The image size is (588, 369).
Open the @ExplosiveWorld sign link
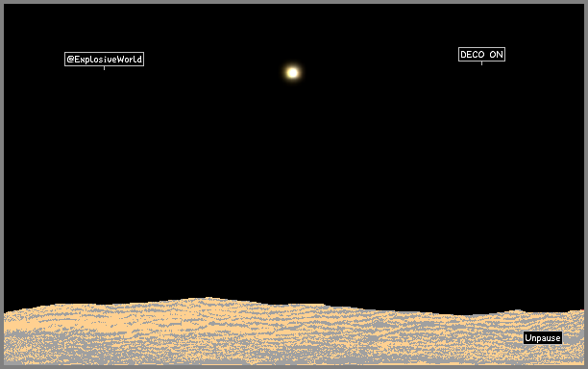(x=105, y=59)
